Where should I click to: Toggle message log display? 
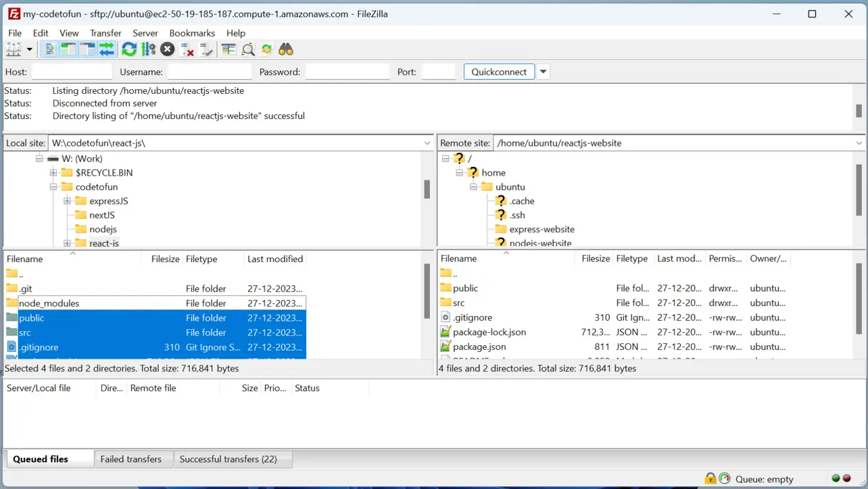click(x=49, y=49)
